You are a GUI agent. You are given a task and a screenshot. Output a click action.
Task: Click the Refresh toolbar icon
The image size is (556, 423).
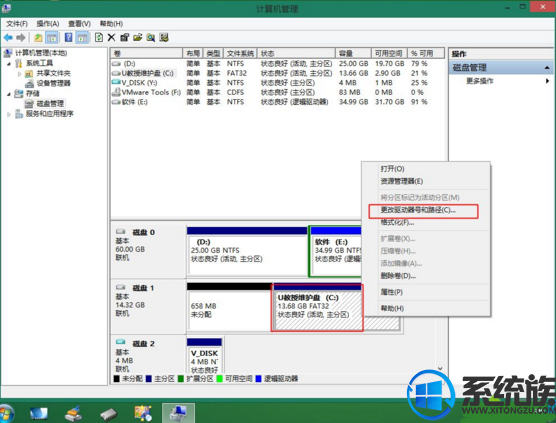(x=99, y=37)
